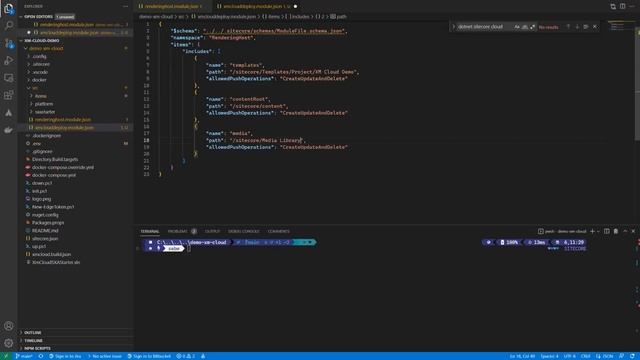This screenshot has width=640, height=360.
Task: Close the find widget
Action: [595, 27]
